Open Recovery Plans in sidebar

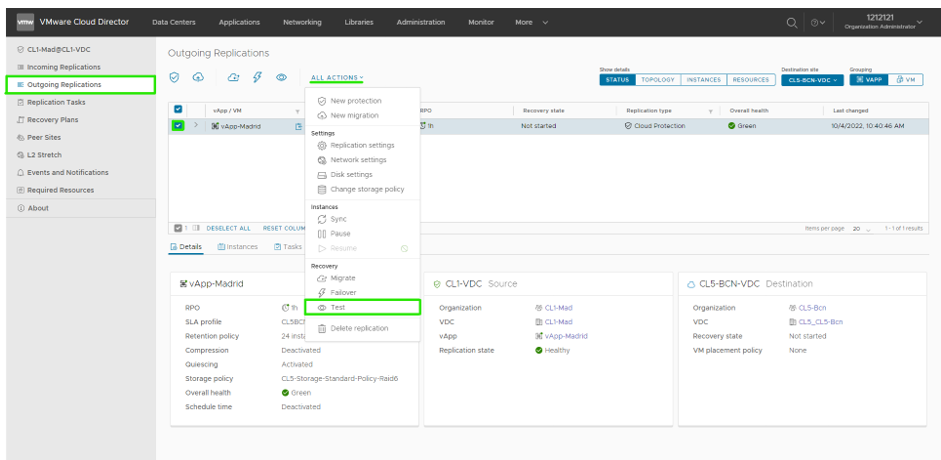(52, 119)
